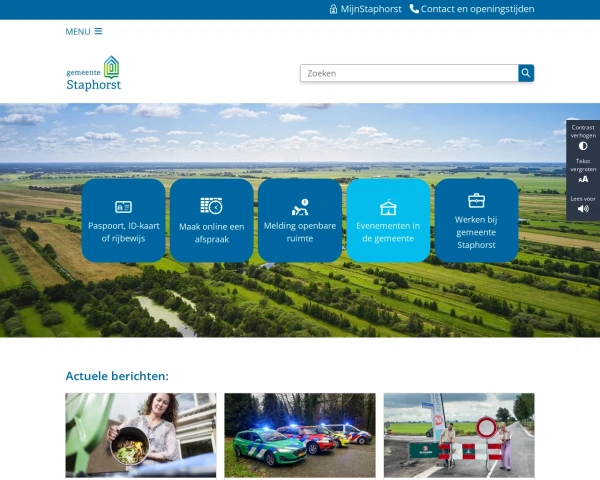Open Melding openbare ruimte tile

point(300,220)
